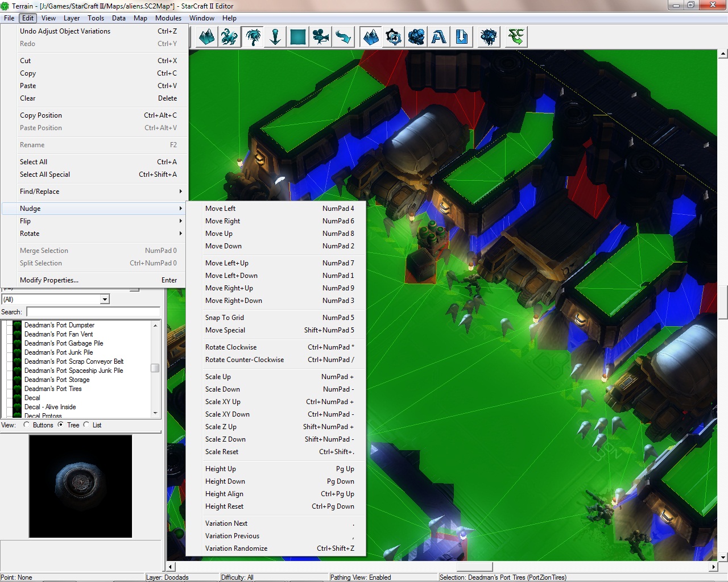
Task: Click the Points layer pin icon
Action: tap(275, 38)
